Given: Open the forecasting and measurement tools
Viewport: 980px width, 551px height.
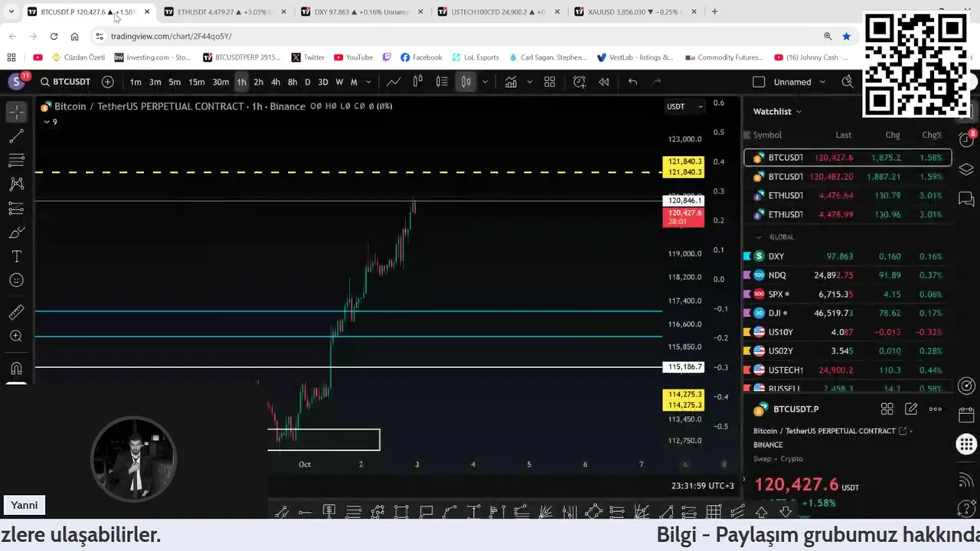Looking at the screenshot, I should point(16,208).
